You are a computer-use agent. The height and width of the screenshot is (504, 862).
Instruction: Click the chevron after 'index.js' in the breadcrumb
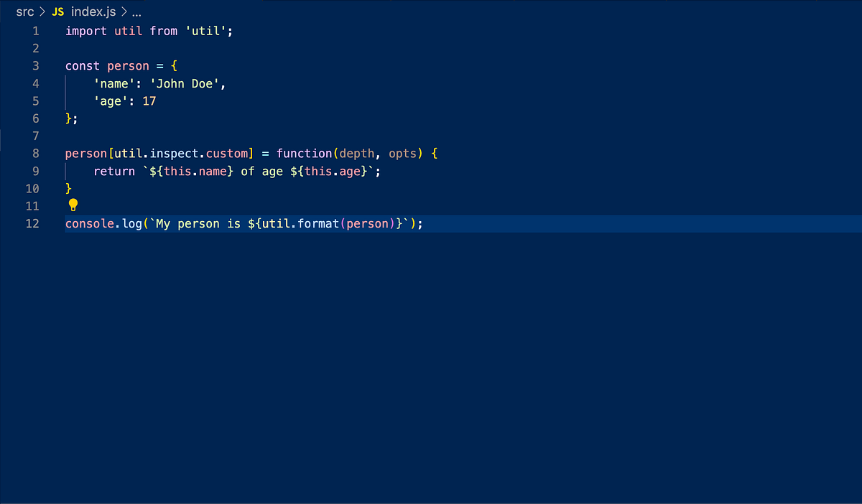click(124, 11)
